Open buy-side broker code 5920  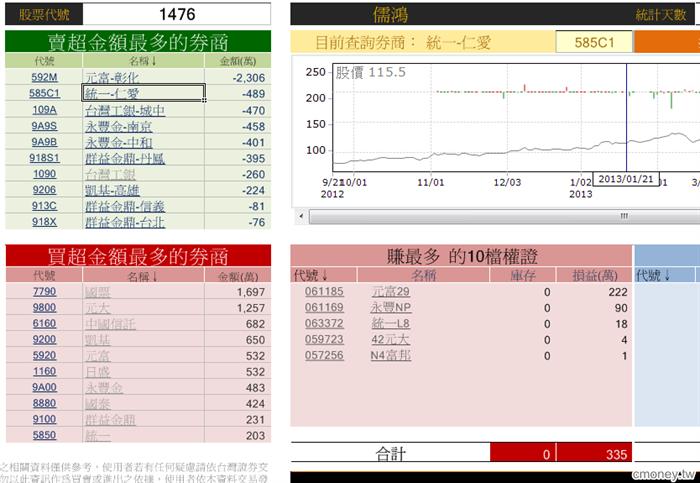44,356
